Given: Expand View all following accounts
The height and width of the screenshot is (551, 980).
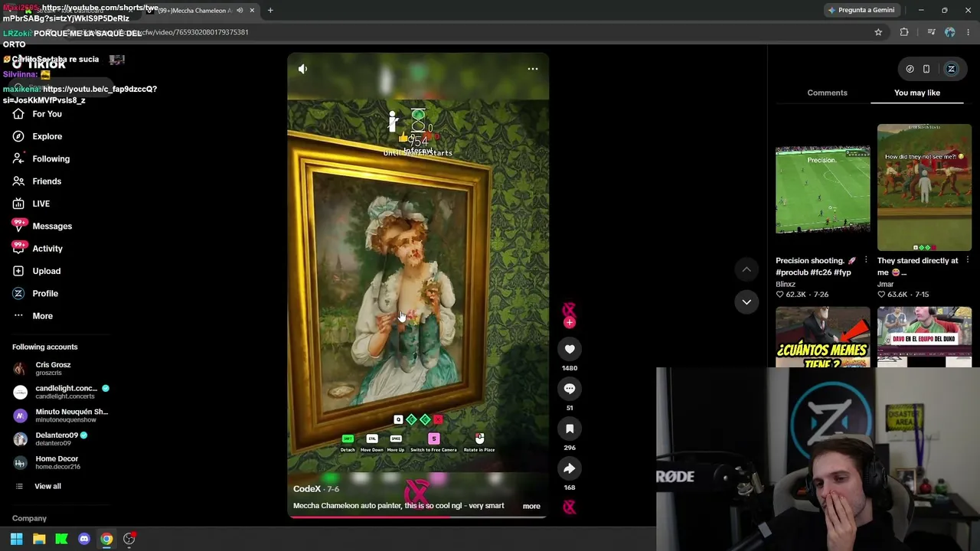Looking at the screenshot, I should click(x=47, y=486).
